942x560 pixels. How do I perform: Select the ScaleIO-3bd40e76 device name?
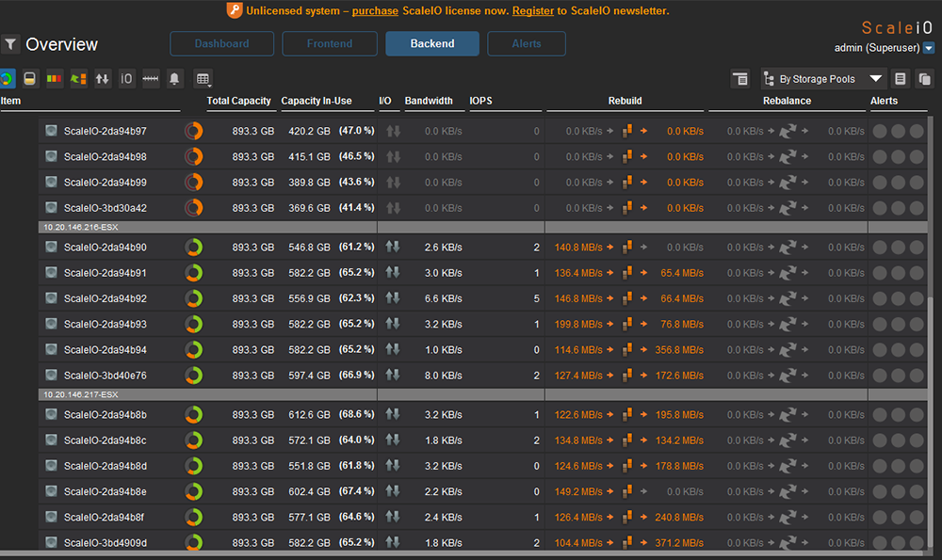tap(106, 376)
